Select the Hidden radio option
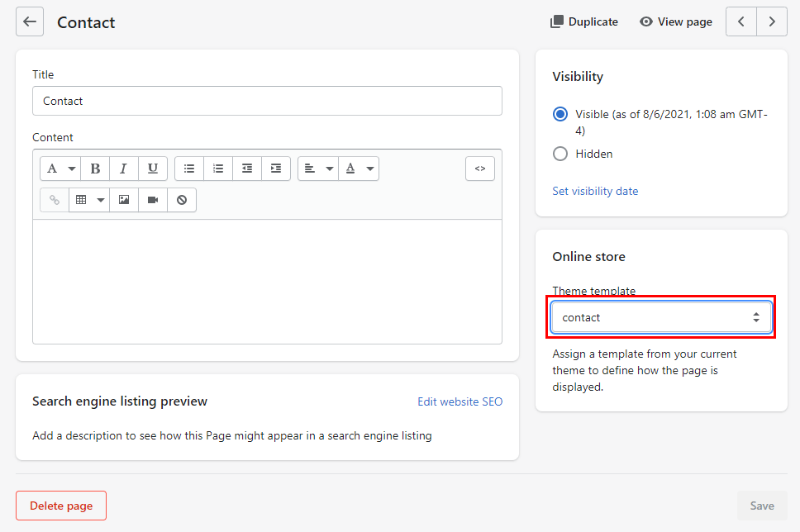Screen dimensions: 800x532 pyautogui.click(x=560, y=154)
